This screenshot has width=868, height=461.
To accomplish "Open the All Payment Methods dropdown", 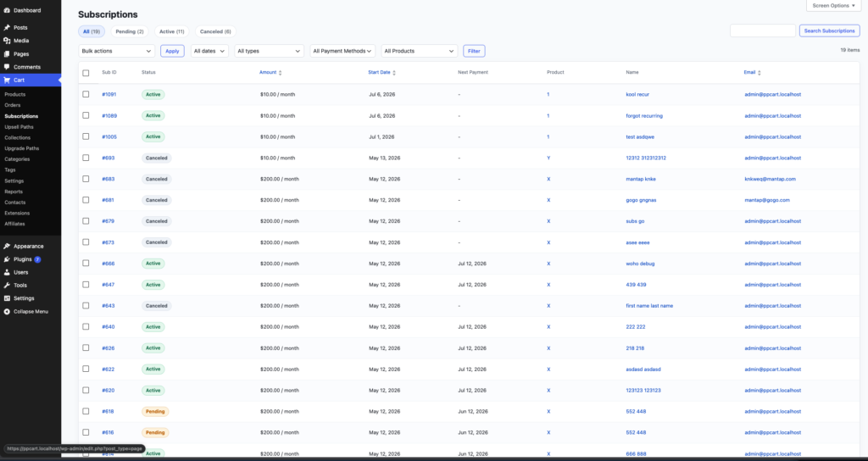I will 342,51.
